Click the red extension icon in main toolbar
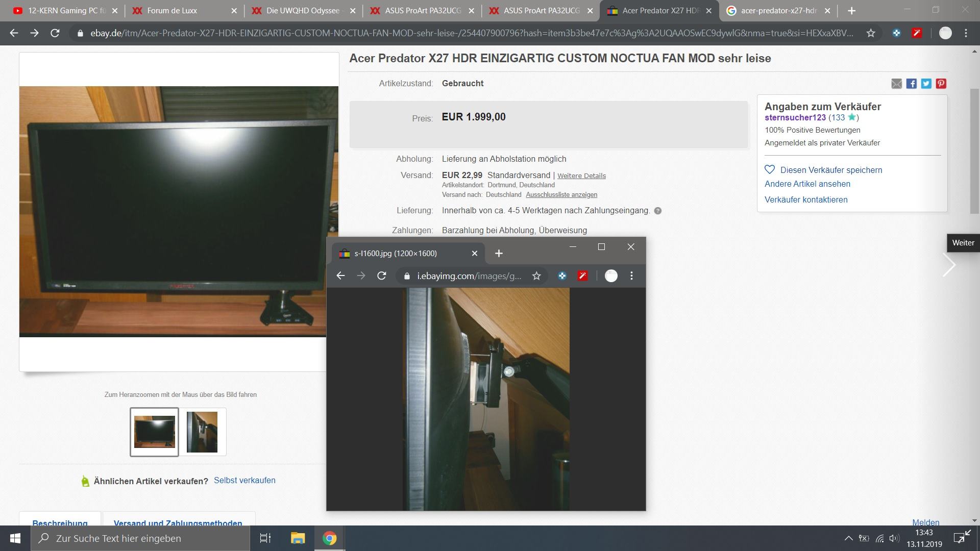980x551 pixels. pyautogui.click(x=917, y=33)
